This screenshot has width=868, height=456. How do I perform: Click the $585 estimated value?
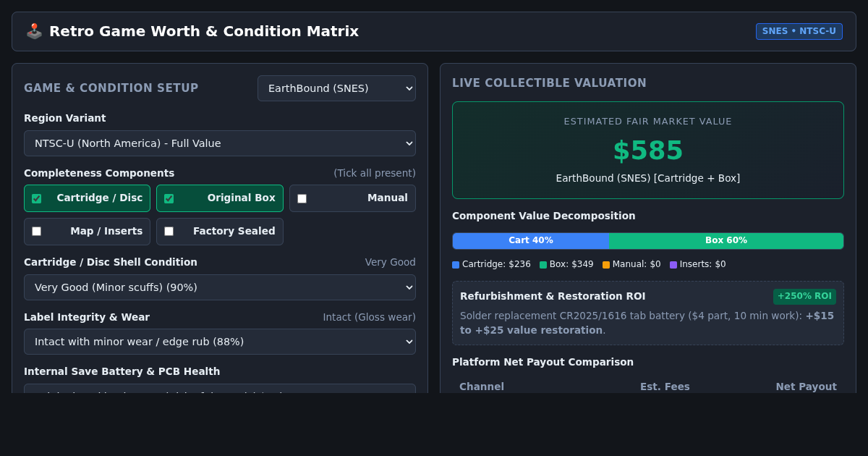coord(648,151)
